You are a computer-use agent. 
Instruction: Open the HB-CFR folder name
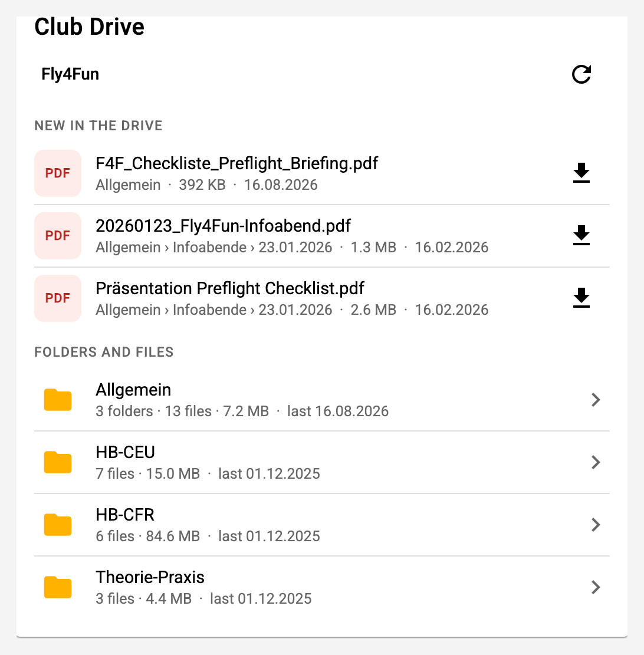(125, 515)
